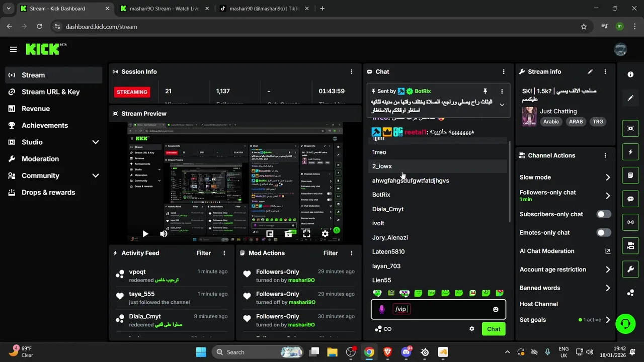This screenshot has width=644, height=362.
Task: Open Filter in Mod Actions
Action: click(331, 253)
